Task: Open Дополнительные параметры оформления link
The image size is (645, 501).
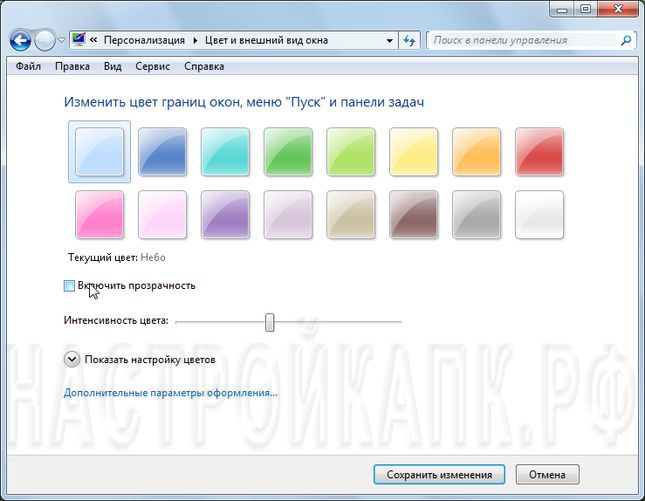Action: [171, 393]
